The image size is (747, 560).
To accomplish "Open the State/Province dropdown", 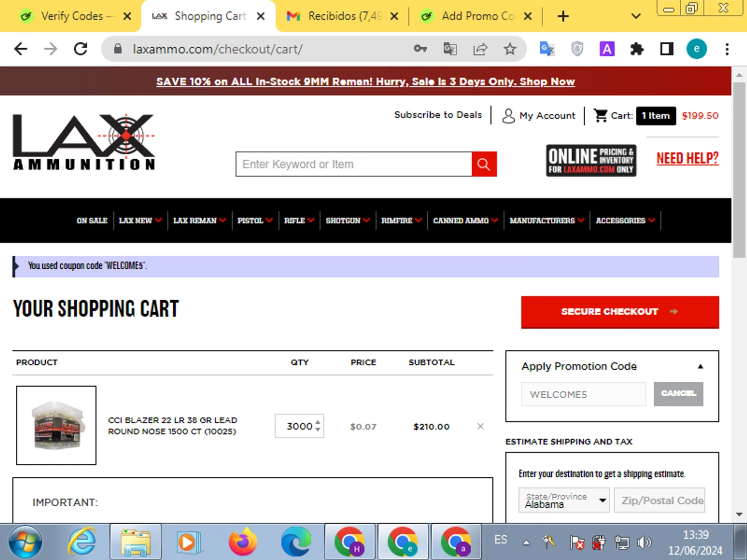I will point(564,500).
